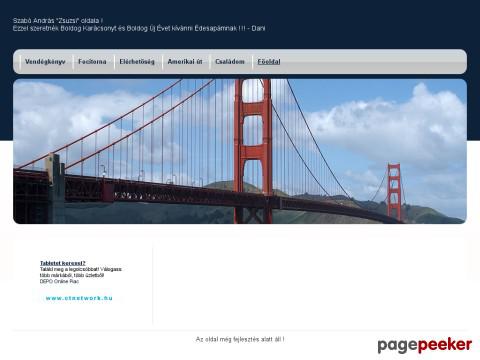Viewport: 480px width, 360px height.
Task: Click the pagepeeker logo
Action: (x=425, y=345)
